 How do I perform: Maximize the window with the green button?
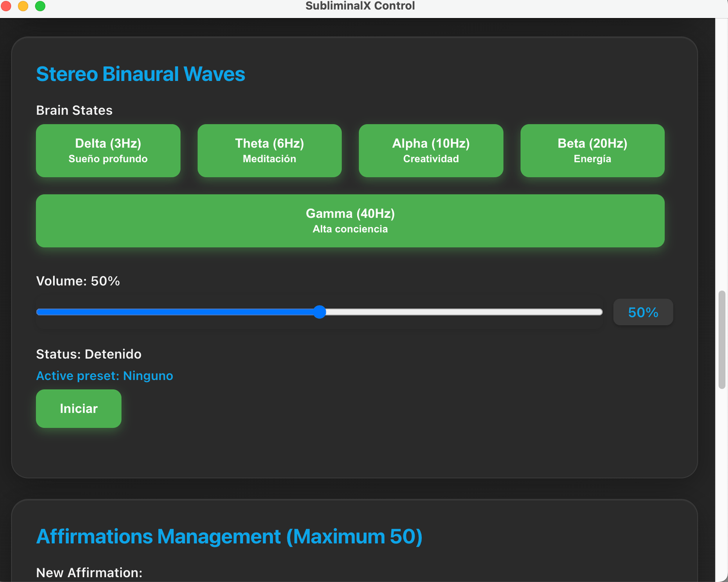[x=40, y=6]
